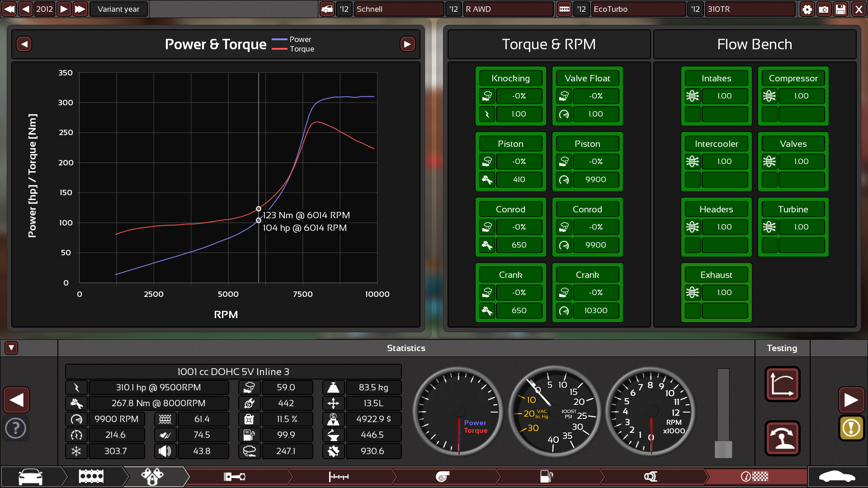Open the help question mark
This screenshot has height=488, width=868.
[x=16, y=428]
